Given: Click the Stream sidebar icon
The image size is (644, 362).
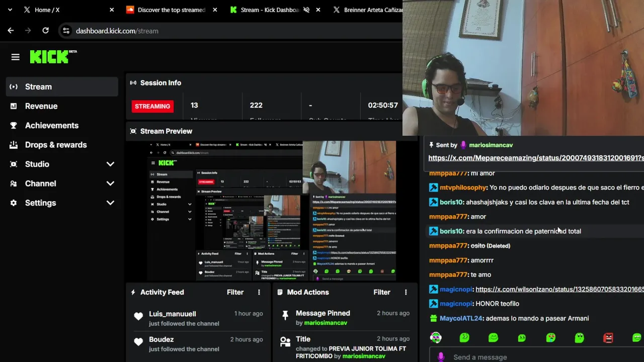Looking at the screenshot, I should pyautogui.click(x=14, y=86).
